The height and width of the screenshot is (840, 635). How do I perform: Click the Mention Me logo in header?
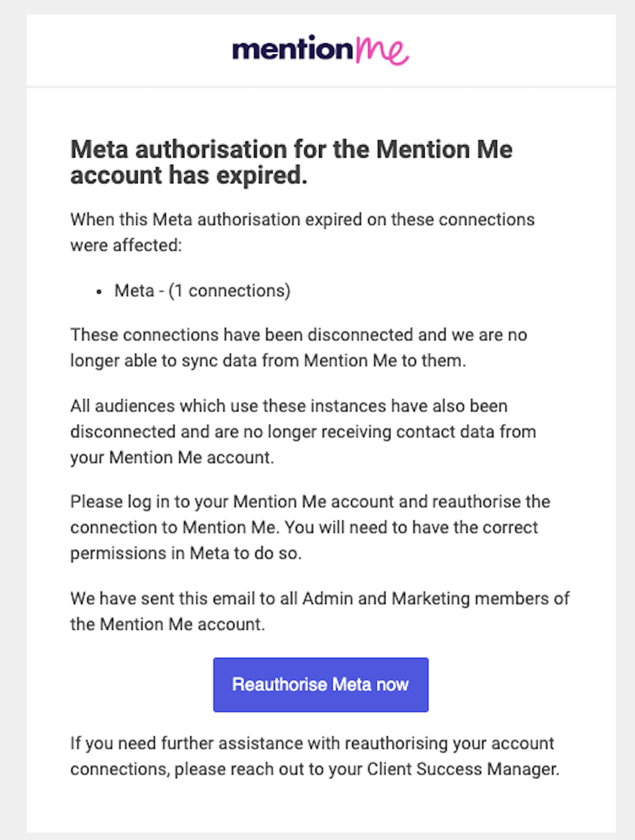coord(320,50)
